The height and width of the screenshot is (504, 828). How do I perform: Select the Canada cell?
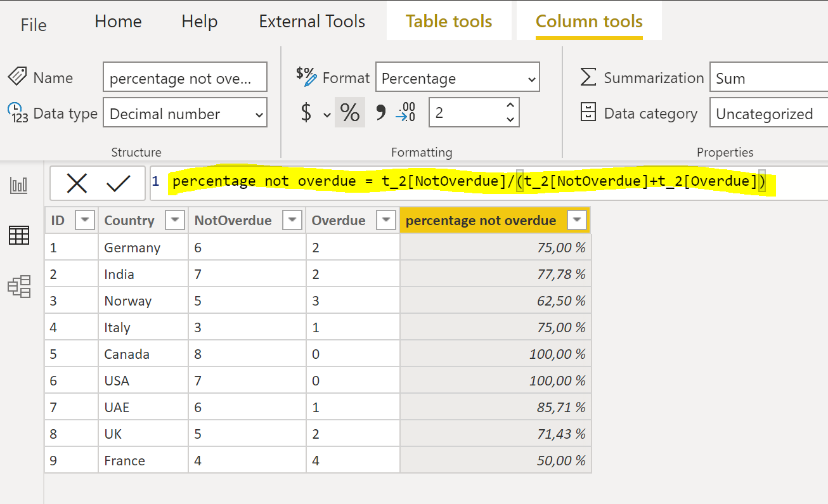click(143, 354)
